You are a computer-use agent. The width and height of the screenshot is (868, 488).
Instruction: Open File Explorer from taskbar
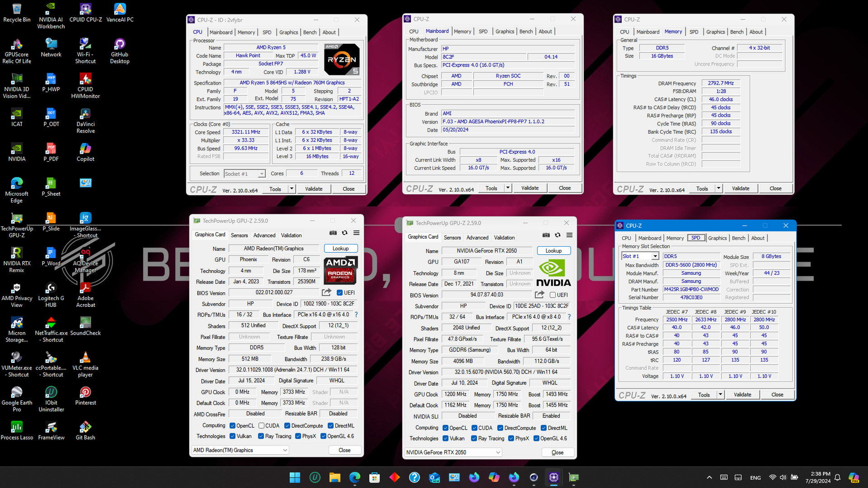(335, 477)
